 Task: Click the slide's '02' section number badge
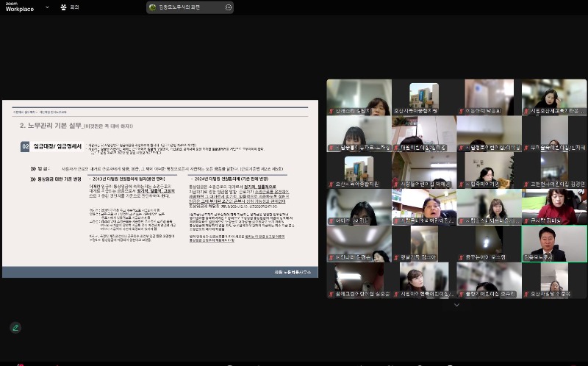point(25,147)
